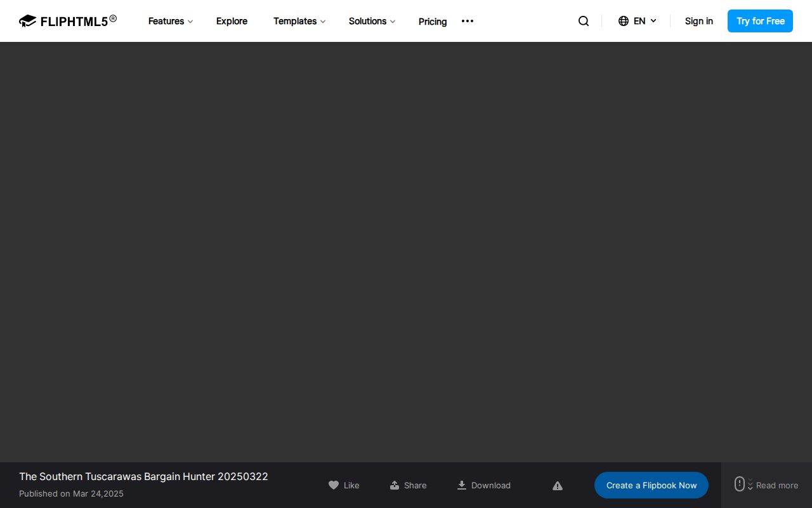This screenshot has height=508, width=812.
Task: Open the search magnifier icon
Action: tap(584, 21)
